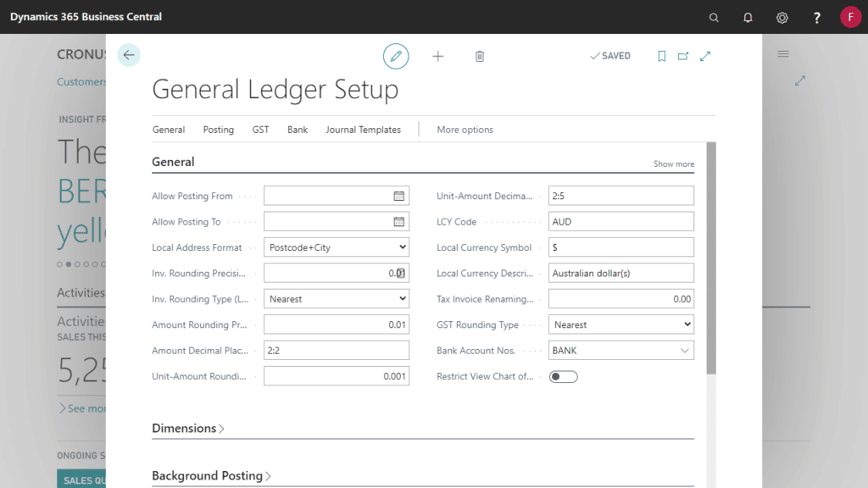868x488 pixels.
Task: Click the Show more link
Action: [x=673, y=164]
